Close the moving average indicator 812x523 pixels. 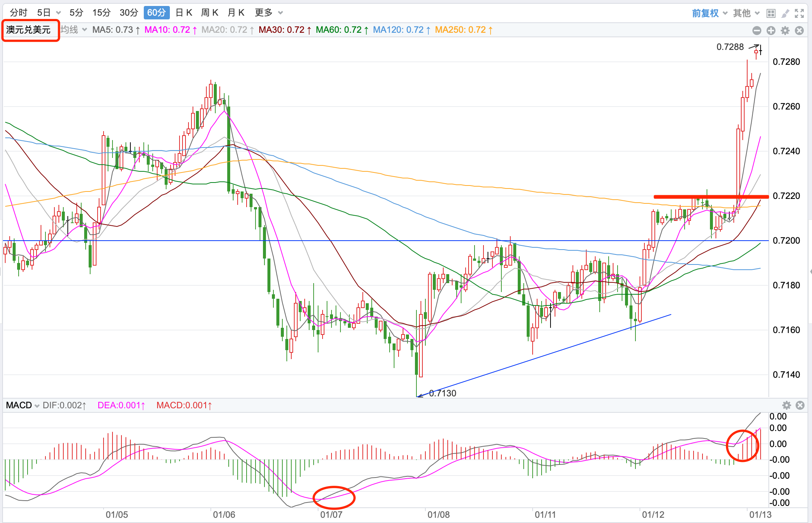[x=799, y=31]
